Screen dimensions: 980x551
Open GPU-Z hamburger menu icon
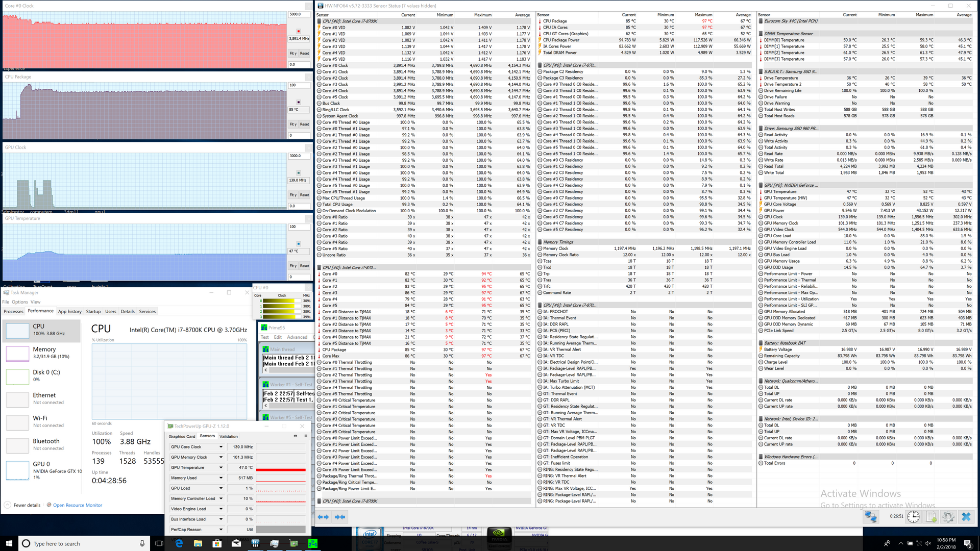click(x=306, y=436)
